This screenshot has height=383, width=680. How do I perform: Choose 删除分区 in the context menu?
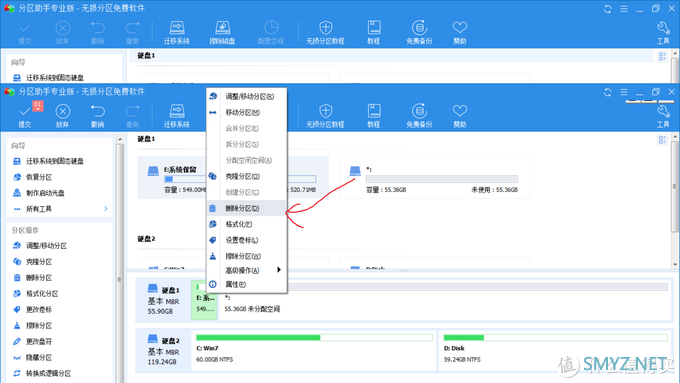[246, 208]
